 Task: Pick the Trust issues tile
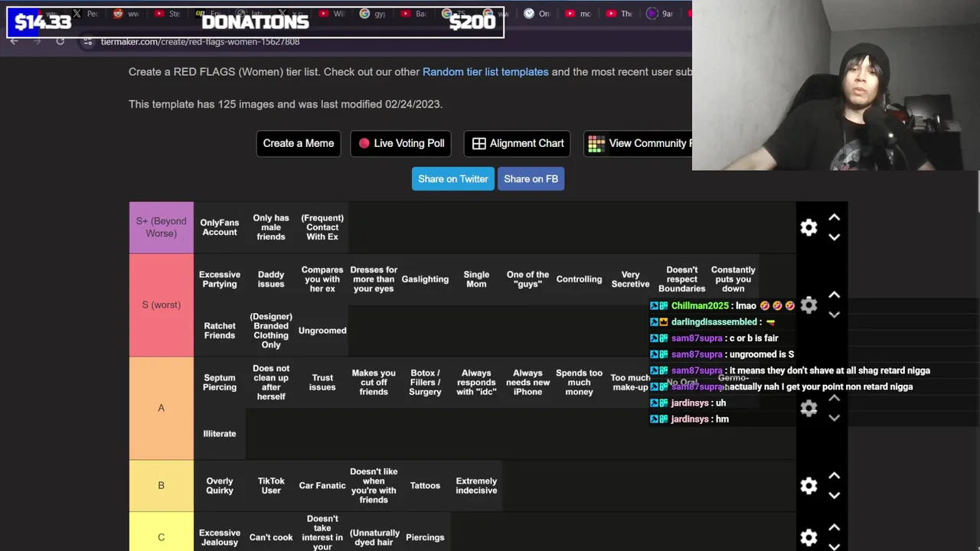pos(322,383)
